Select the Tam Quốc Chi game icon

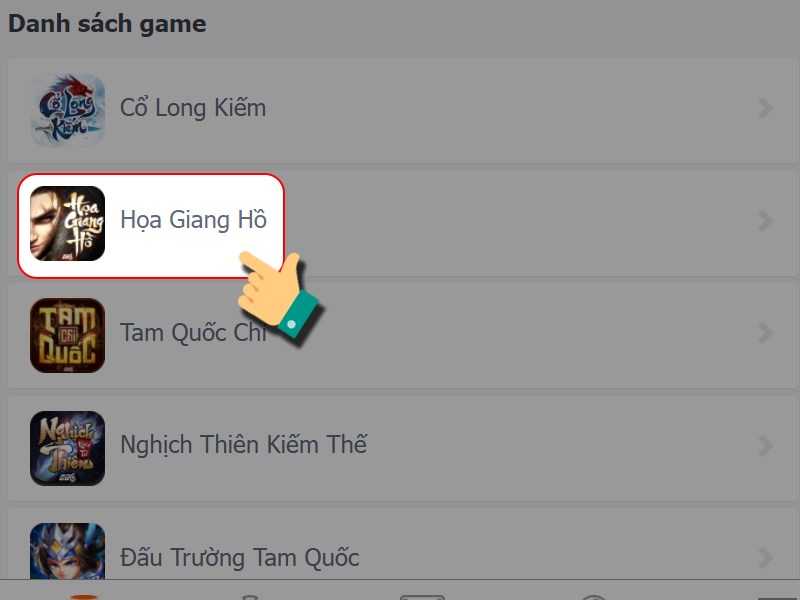coord(67,335)
